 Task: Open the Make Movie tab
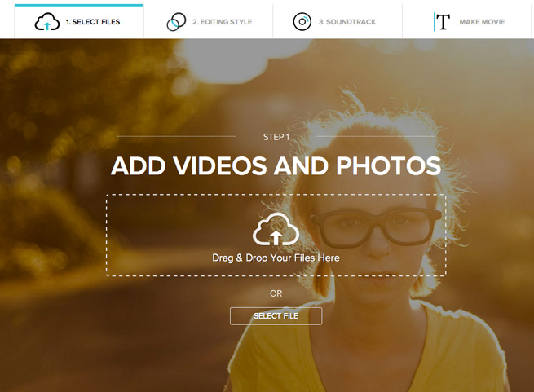coord(467,21)
